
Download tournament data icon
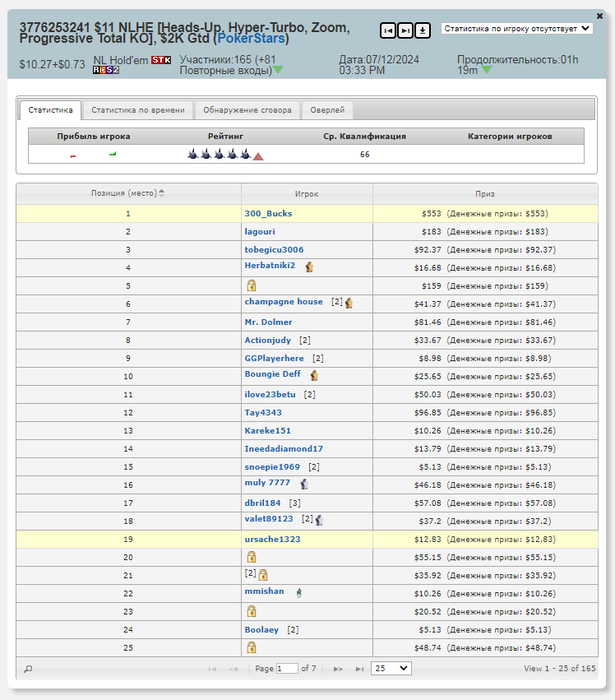coord(422,30)
